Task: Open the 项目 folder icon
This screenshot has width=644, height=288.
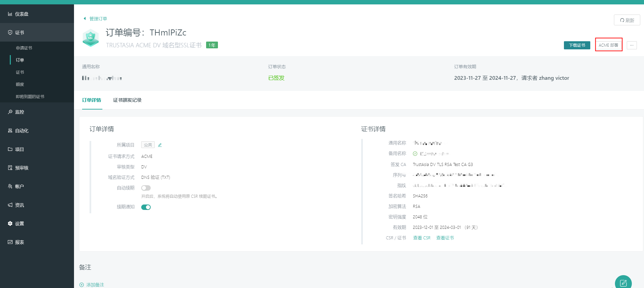Action: point(10,149)
